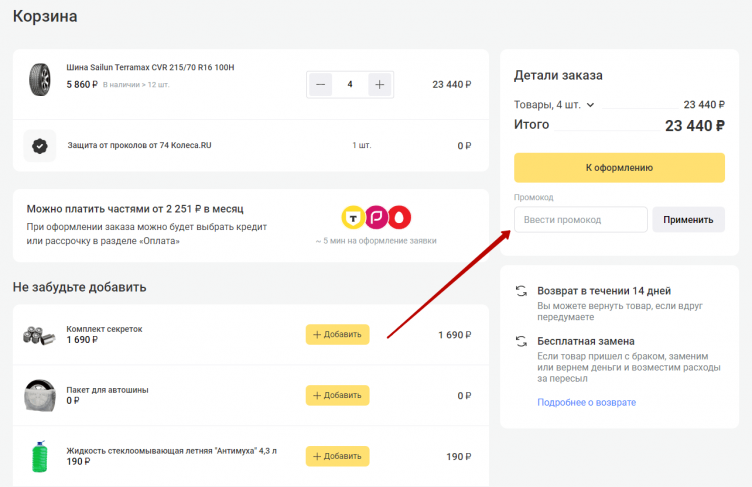Select Бесплатная замена heading
This screenshot has width=752, height=487.
[586, 341]
